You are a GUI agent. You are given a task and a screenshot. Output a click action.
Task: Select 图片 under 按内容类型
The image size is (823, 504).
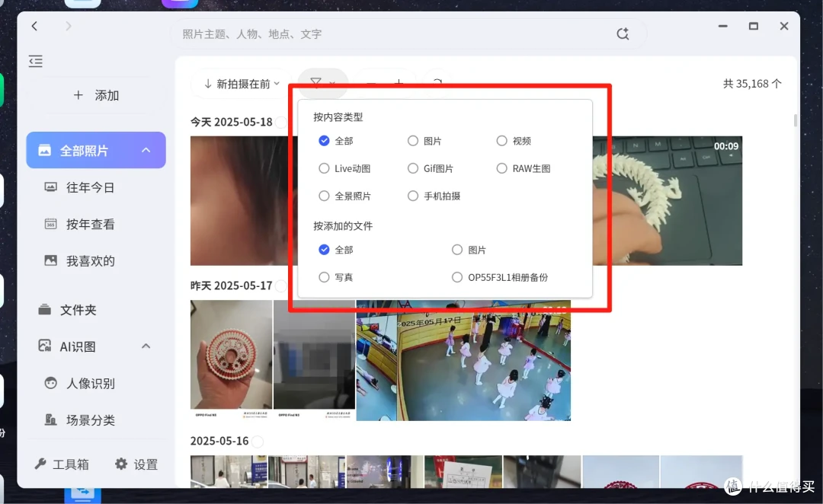(412, 141)
